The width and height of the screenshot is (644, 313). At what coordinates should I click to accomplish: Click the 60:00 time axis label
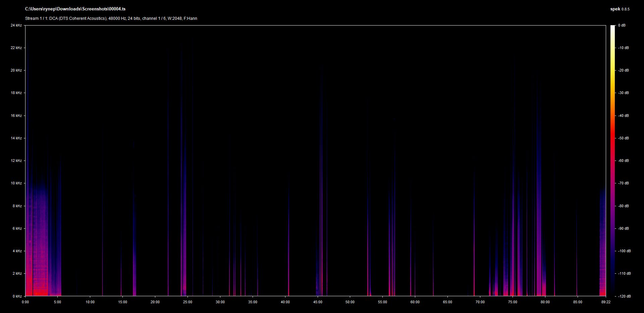[415, 302]
